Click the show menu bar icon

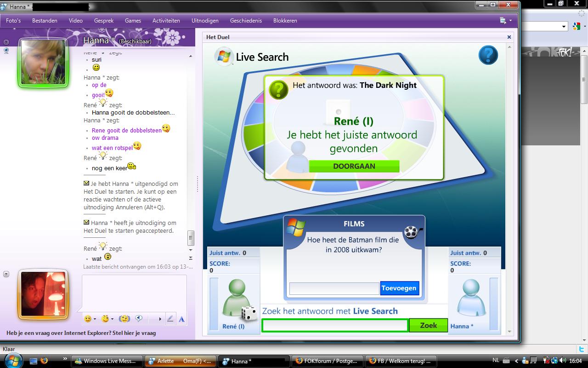point(503,21)
